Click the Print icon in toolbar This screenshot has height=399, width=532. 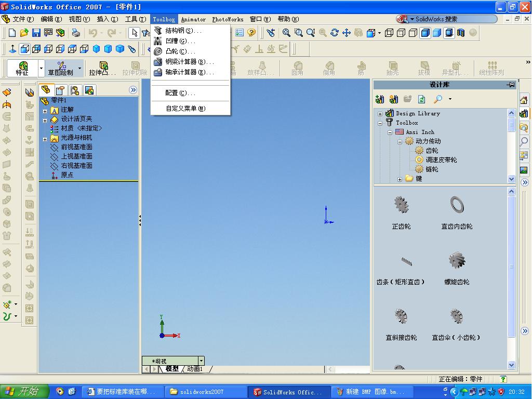coord(76,33)
